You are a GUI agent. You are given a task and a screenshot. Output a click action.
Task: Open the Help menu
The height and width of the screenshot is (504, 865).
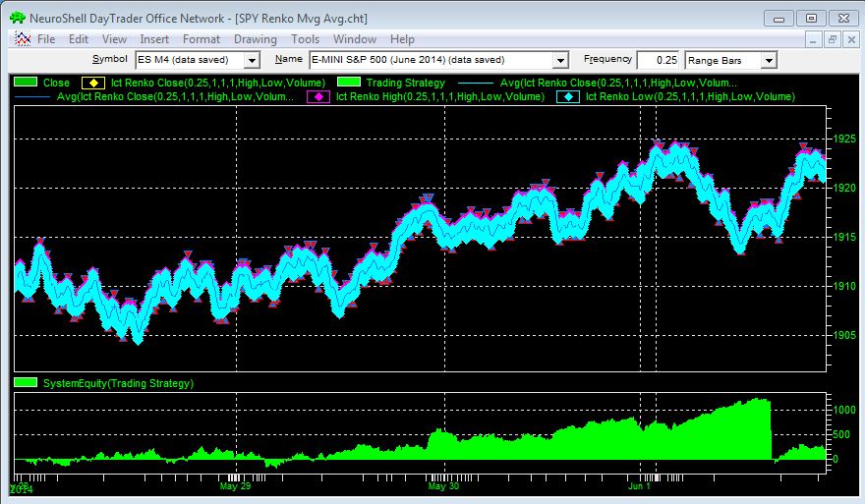coord(402,39)
